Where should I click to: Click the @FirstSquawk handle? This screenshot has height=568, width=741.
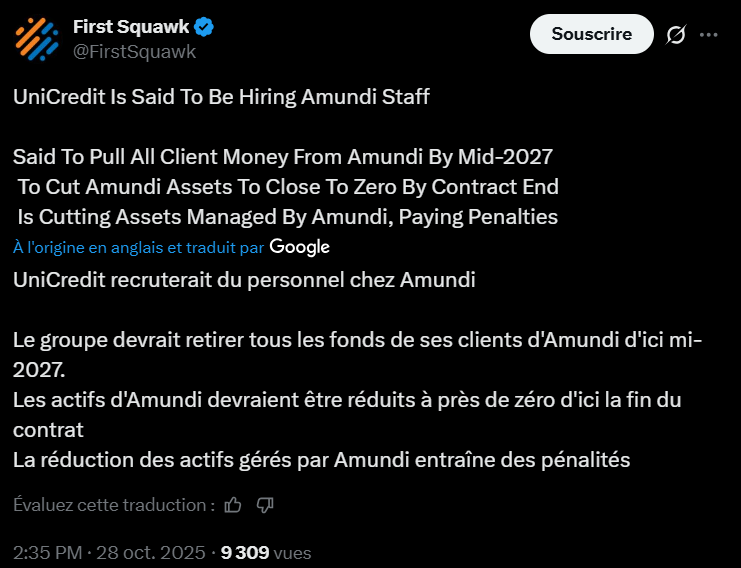(134, 51)
